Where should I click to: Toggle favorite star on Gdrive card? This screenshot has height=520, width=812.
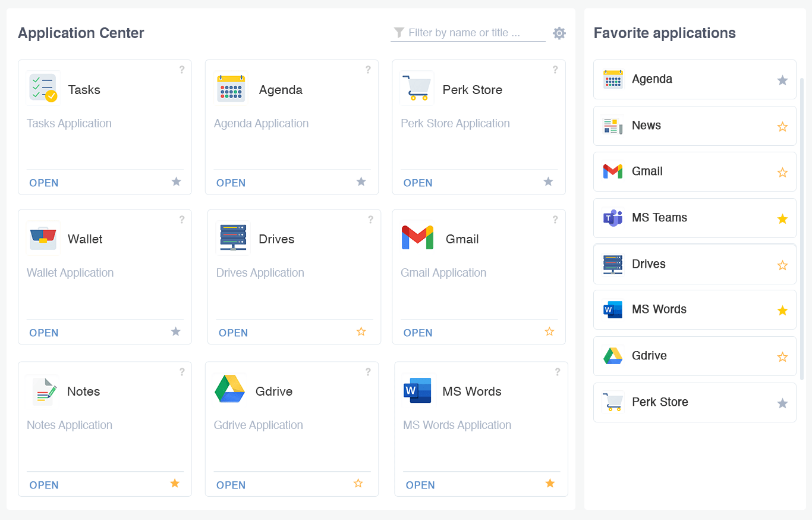pyautogui.click(x=358, y=483)
